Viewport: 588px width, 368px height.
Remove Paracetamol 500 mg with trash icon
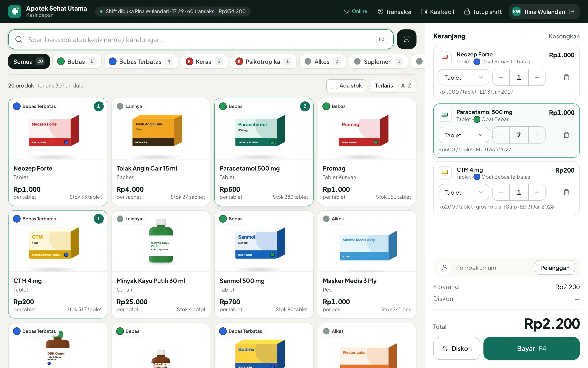[x=566, y=135]
